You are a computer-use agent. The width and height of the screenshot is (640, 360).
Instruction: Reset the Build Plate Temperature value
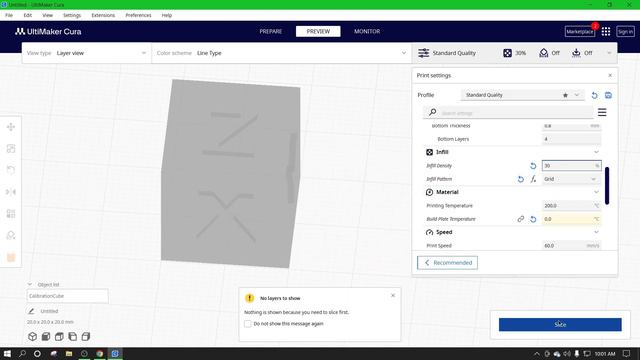(x=533, y=219)
